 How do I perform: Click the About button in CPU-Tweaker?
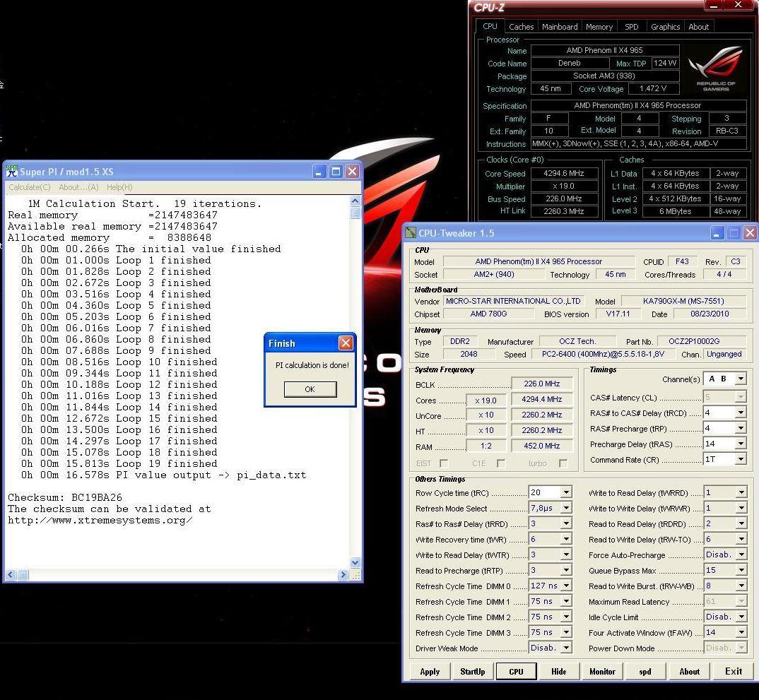click(689, 672)
